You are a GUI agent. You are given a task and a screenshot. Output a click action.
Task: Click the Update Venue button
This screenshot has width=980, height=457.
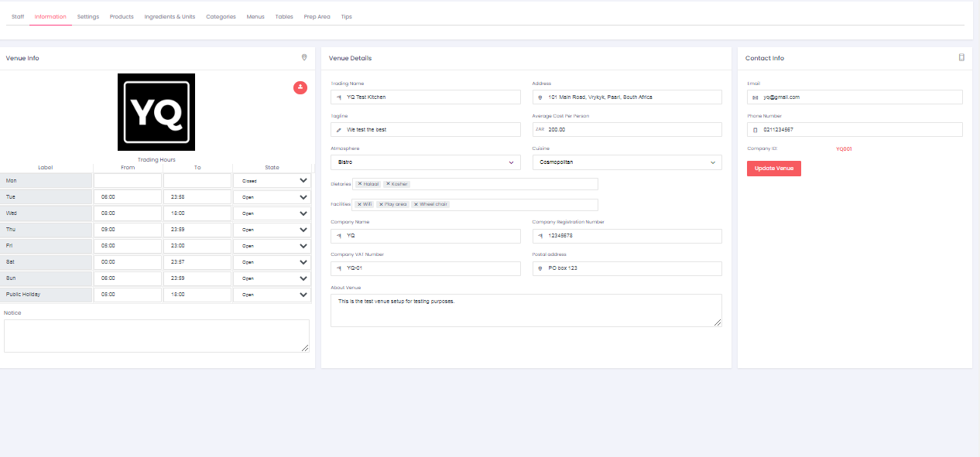pos(774,168)
